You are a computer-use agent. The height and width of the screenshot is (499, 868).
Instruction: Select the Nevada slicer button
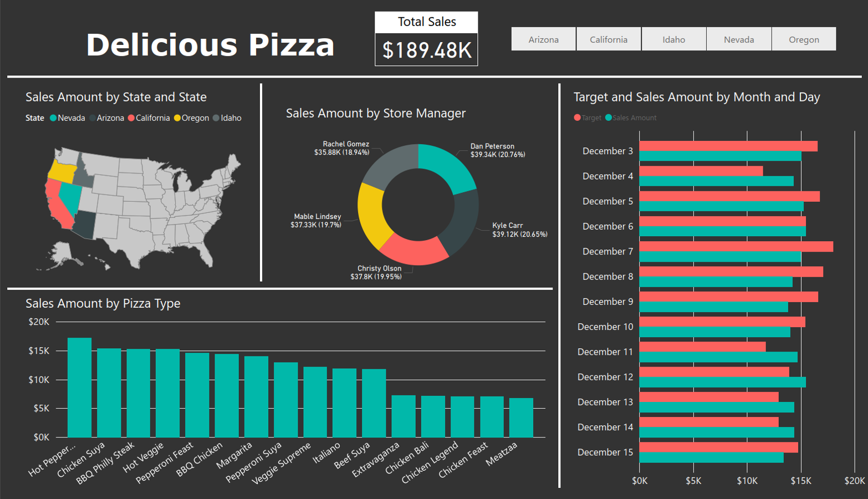(739, 39)
